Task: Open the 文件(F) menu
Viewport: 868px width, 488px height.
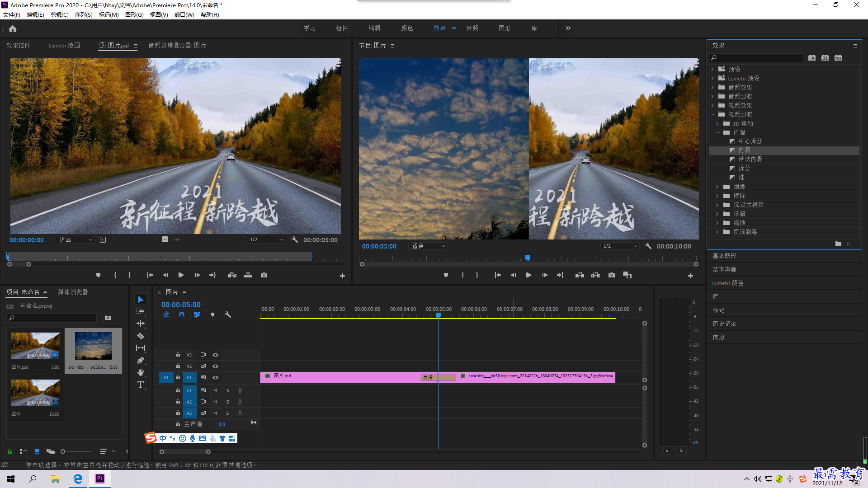Action: (12, 15)
